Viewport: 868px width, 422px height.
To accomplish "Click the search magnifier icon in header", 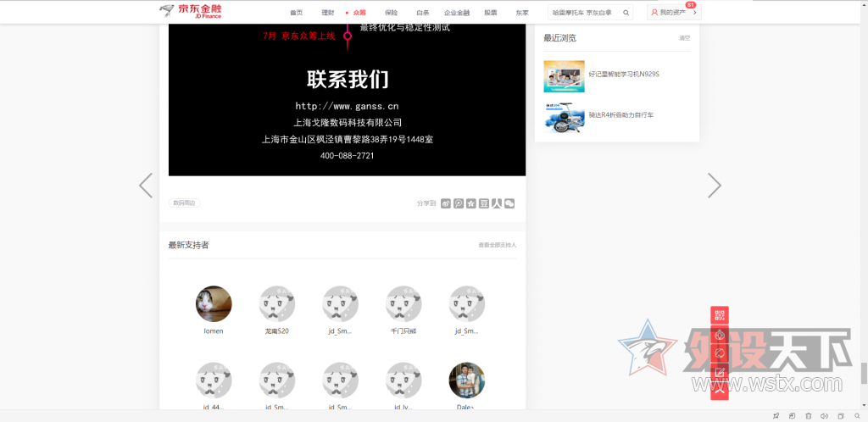I will (x=626, y=13).
